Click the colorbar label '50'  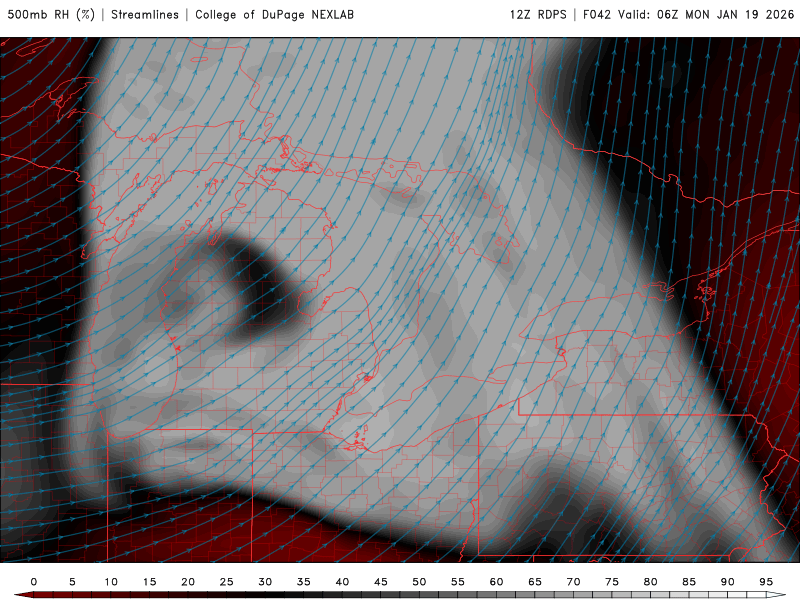419,582
